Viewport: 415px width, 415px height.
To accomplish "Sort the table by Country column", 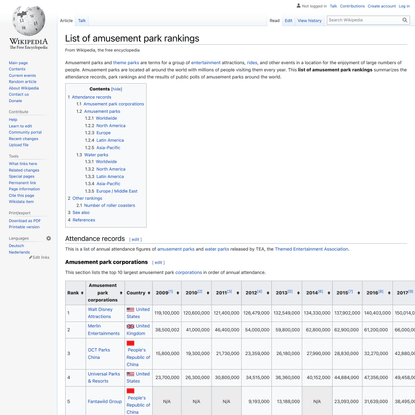I will [x=149, y=293].
